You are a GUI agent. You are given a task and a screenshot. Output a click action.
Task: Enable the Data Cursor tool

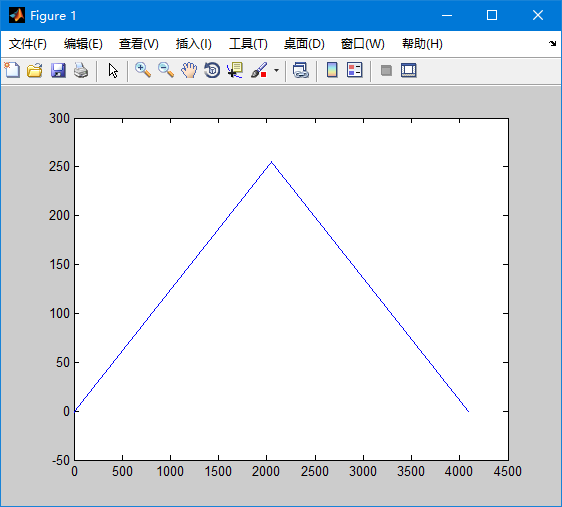click(x=235, y=70)
